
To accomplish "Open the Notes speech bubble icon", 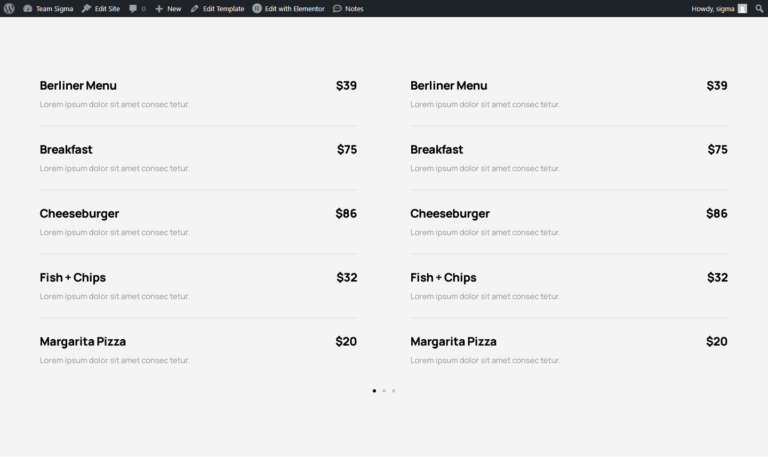I will click(337, 8).
